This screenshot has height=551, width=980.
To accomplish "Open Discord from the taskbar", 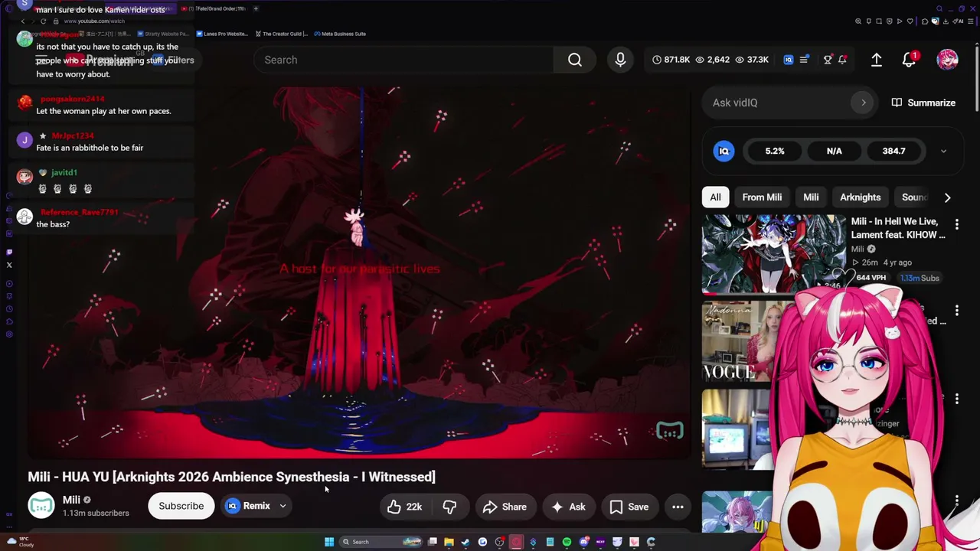I will point(584,542).
